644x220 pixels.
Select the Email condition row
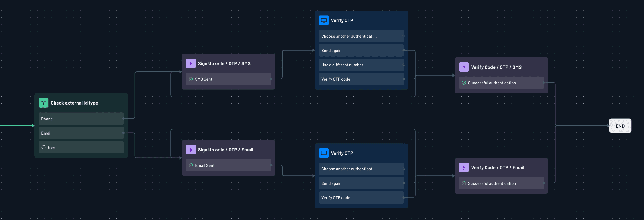click(x=81, y=133)
